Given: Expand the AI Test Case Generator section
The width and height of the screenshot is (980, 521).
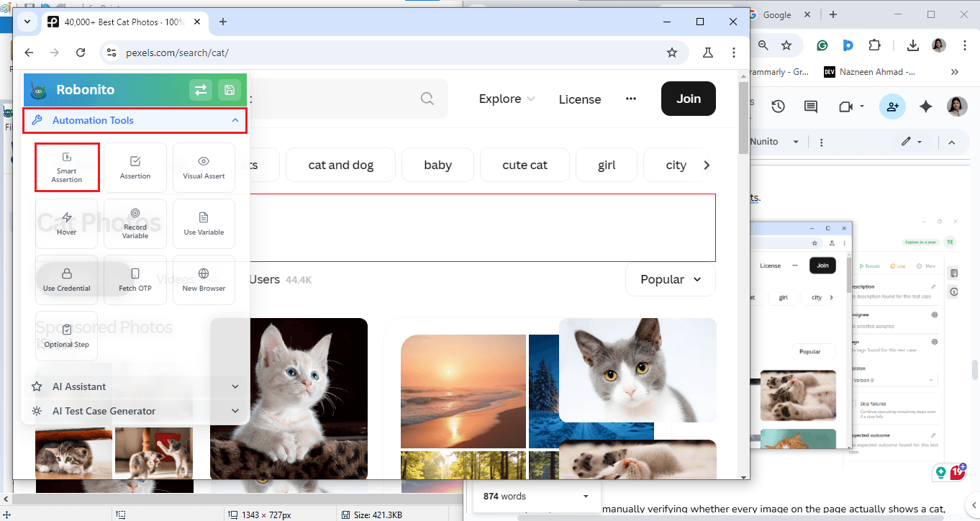Looking at the screenshot, I should (x=135, y=411).
